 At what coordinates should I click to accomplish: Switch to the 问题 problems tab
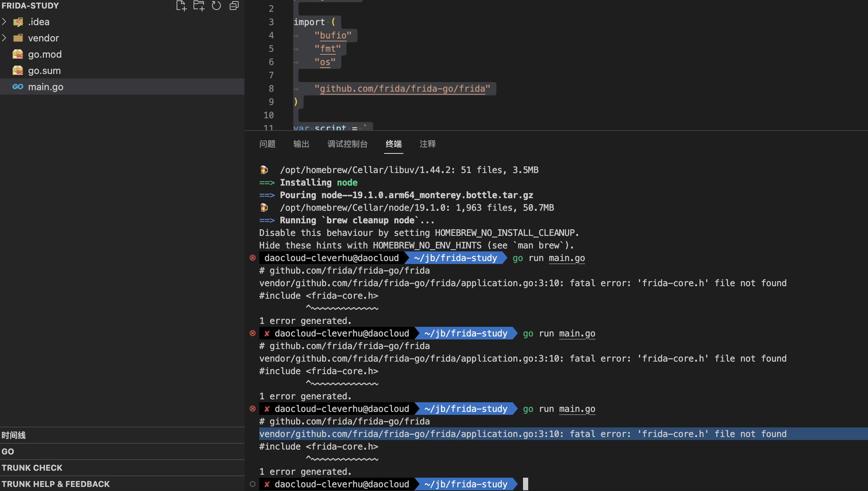pyautogui.click(x=267, y=144)
